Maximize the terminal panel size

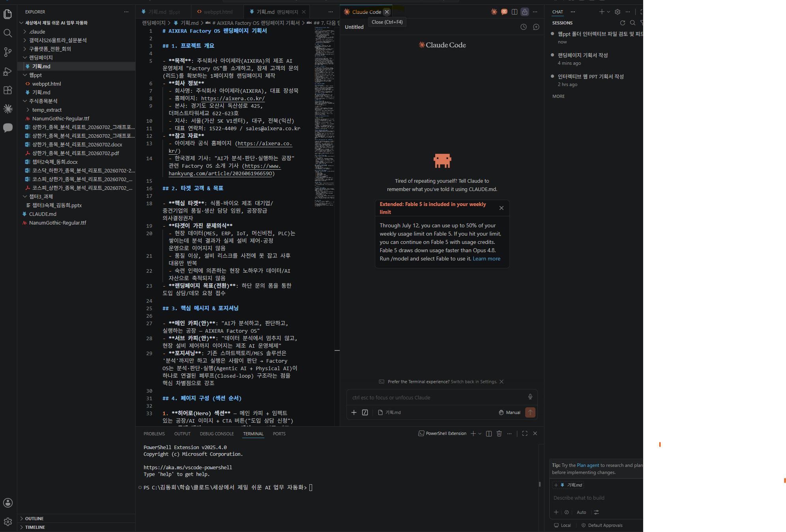(525, 433)
